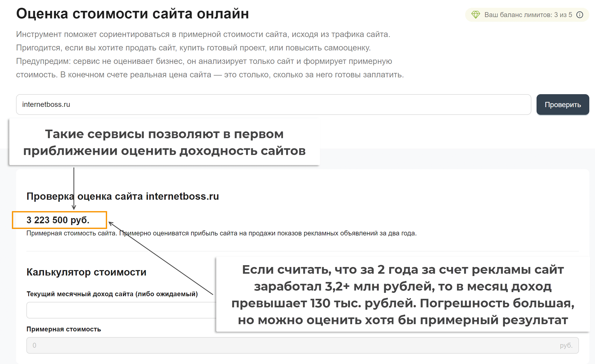Click the 'Текущий месячный доход сайта' label
595x364 pixels.
click(x=112, y=294)
